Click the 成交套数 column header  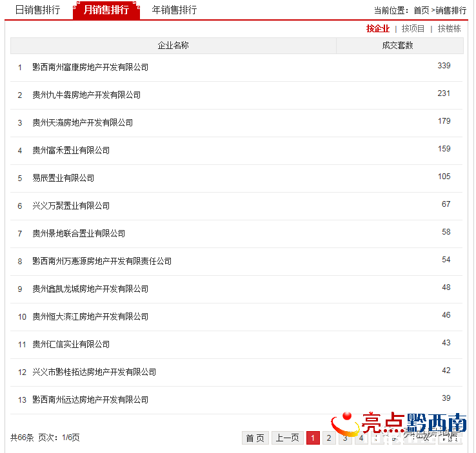tap(399, 46)
